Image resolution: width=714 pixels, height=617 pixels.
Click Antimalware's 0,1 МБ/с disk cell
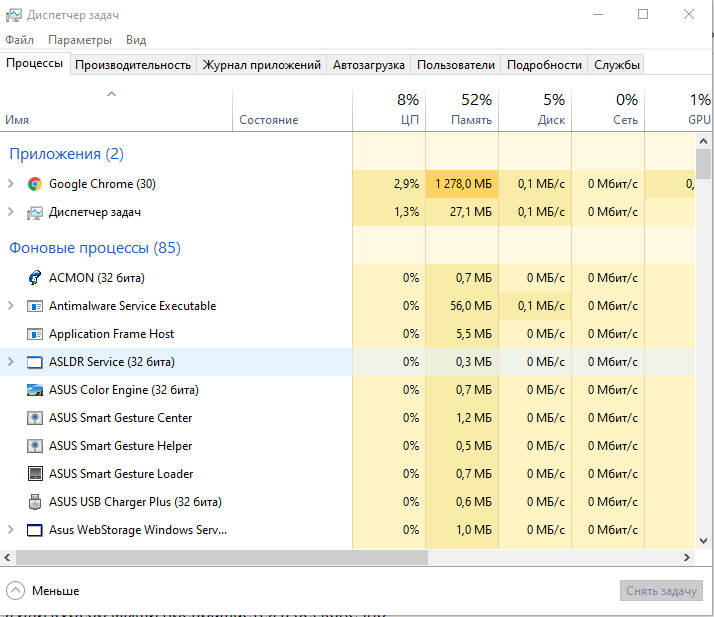point(535,306)
